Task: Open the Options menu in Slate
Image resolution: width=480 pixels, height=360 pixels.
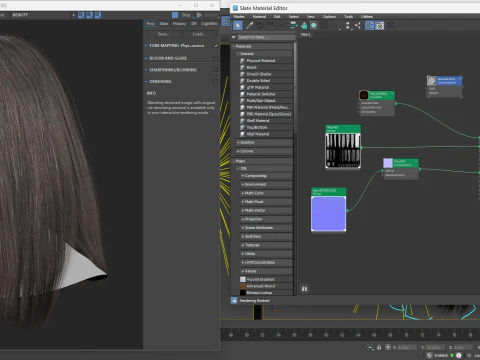Action: (x=329, y=17)
